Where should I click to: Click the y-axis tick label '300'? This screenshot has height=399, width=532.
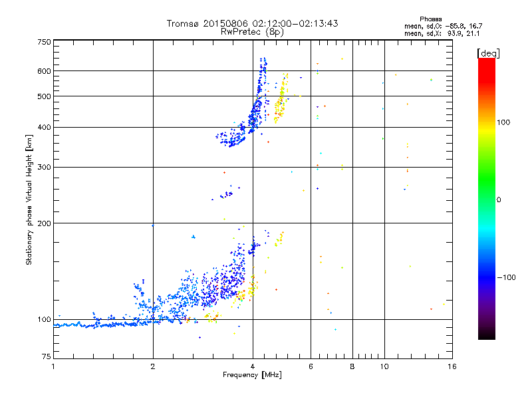coord(45,168)
